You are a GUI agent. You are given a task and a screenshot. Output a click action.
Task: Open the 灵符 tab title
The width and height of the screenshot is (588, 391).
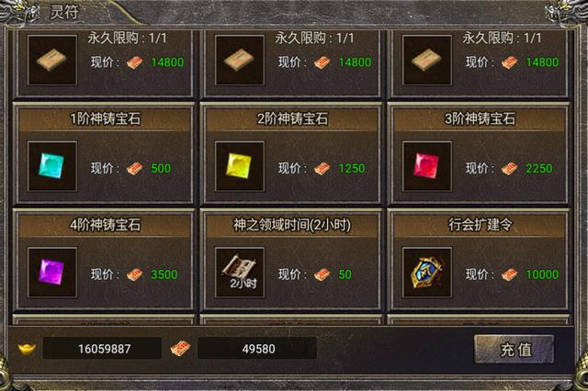pyautogui.click(x=64, y=12)
